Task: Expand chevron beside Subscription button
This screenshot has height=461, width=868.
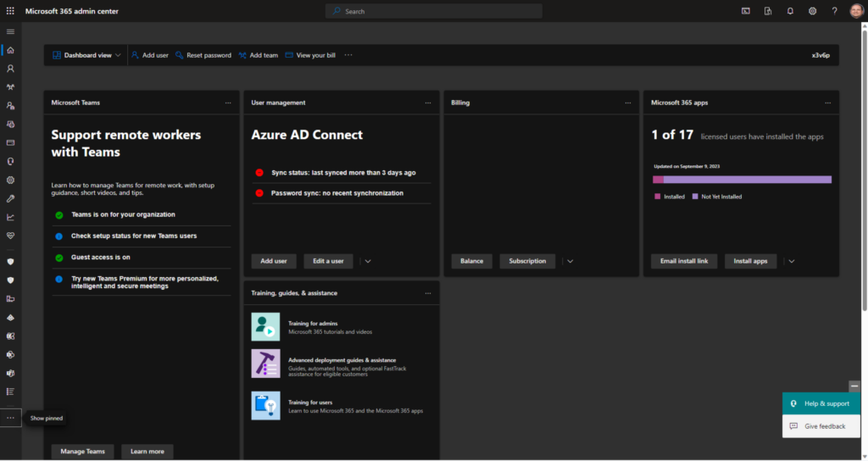Action: [570, 261]
